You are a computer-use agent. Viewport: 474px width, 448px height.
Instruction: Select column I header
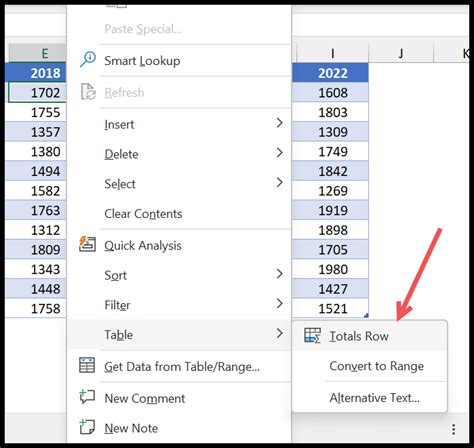(332, 53)
